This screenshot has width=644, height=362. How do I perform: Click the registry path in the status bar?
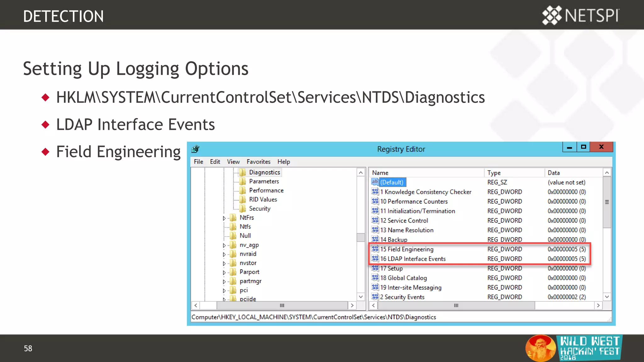[x=314, y=317]
